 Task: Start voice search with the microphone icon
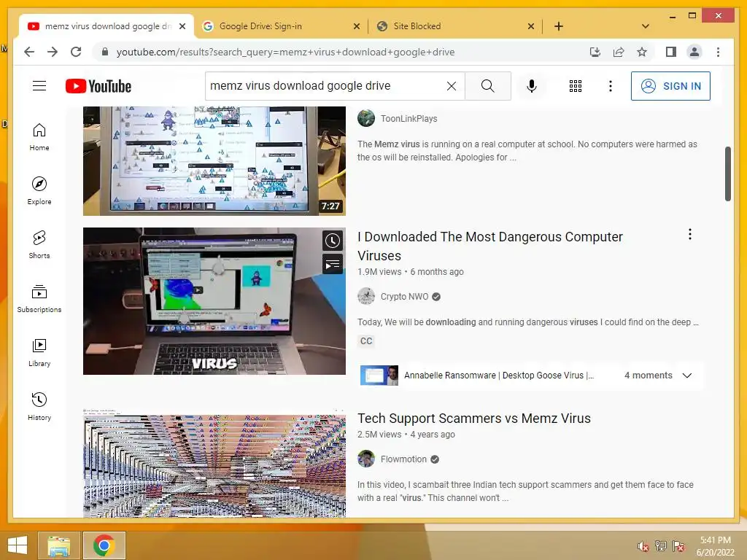click(532, 86)
